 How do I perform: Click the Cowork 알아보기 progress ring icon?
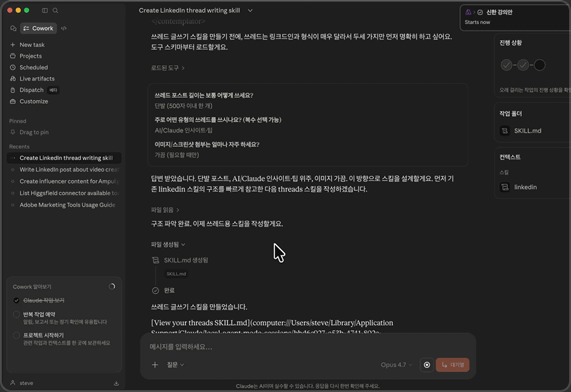(x=112, y=286)
